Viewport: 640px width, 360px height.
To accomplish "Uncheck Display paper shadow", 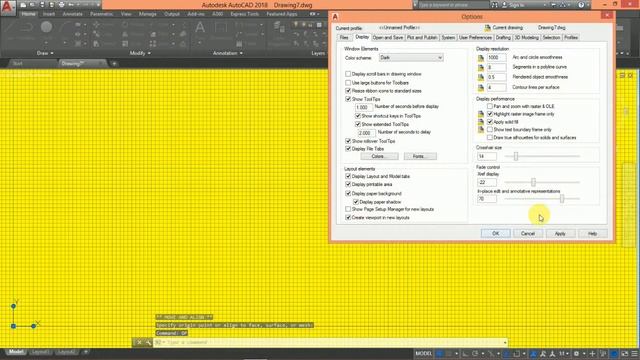I will [356, 202].
